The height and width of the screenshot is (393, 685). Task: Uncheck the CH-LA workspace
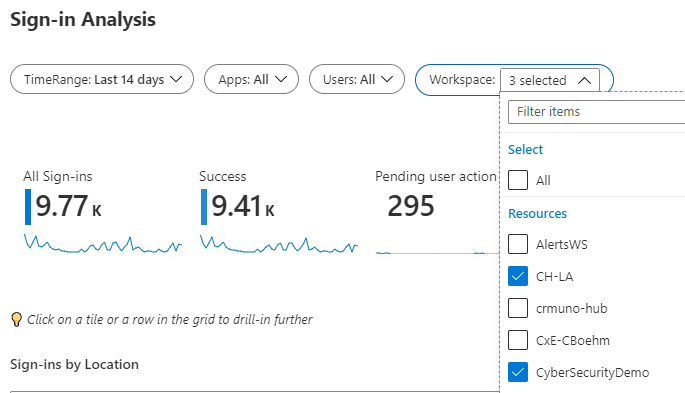(x=518, y=276)
